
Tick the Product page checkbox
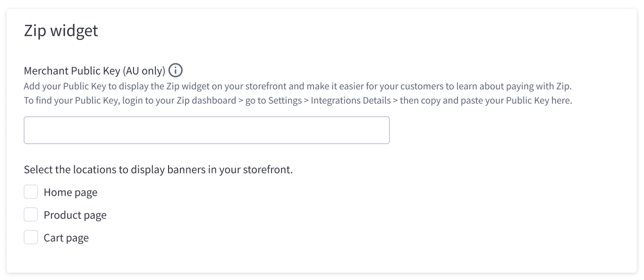(x=31, y=215)
